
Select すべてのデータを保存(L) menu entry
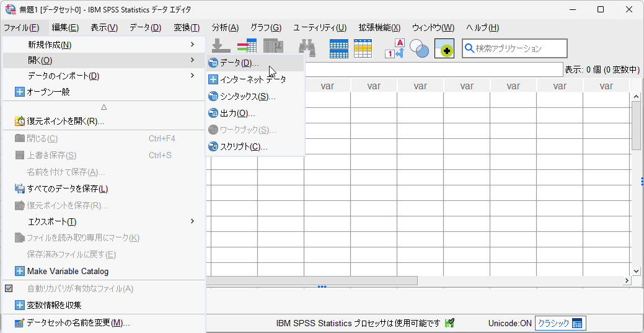104,189
